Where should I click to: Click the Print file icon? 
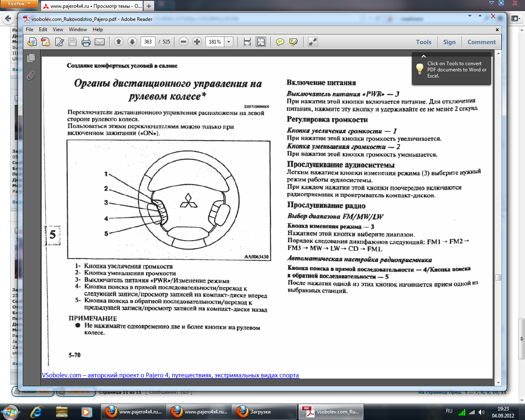click(x=86, y=42)
